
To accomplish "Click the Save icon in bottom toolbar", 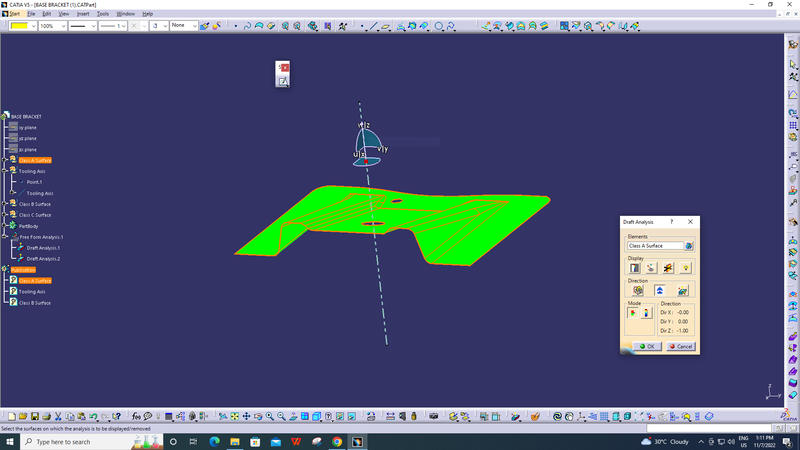I will pyautogui.click(x=34, y=416).
